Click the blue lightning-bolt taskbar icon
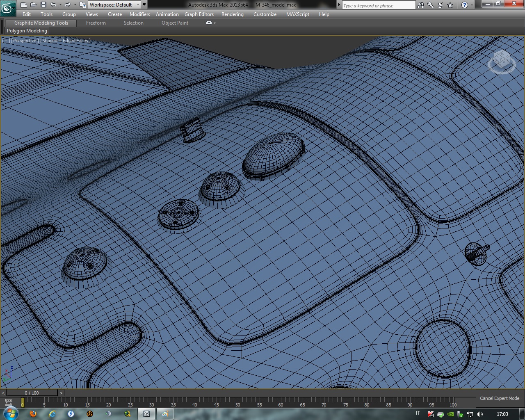Screen dimensions: 525x420 pyautogui.click(x=71, y=414)
